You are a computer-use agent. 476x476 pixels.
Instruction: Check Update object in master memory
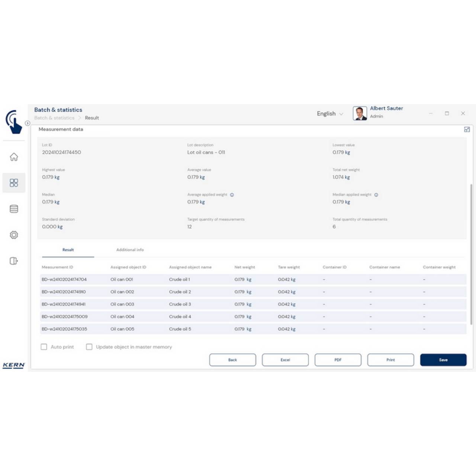(x=89, y=347)
